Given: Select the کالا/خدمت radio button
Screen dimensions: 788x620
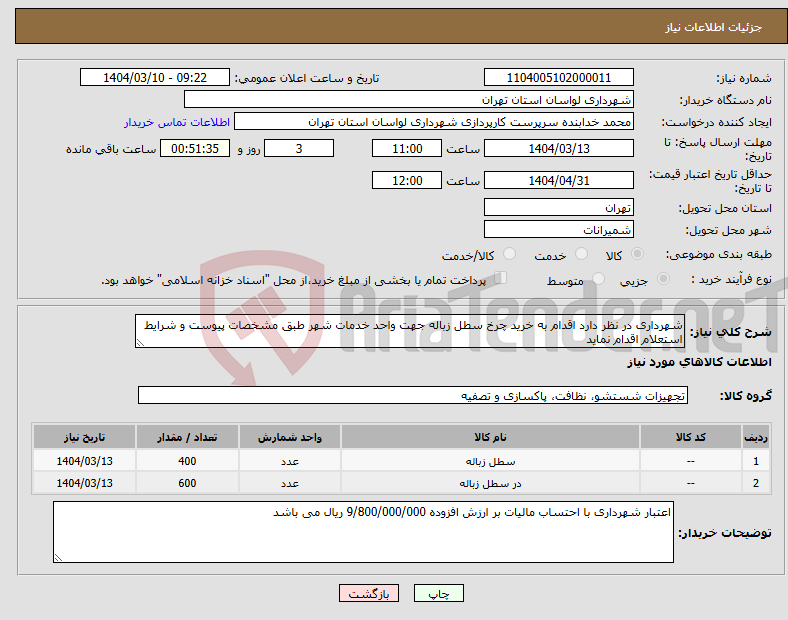Looking at the screenshot, I should 510,254.
